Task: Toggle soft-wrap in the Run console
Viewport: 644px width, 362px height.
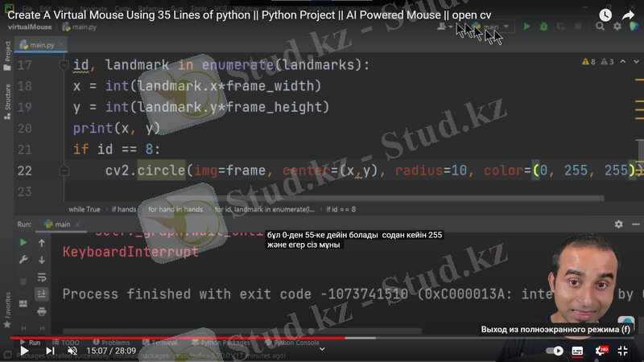Action: pos(42,277)
